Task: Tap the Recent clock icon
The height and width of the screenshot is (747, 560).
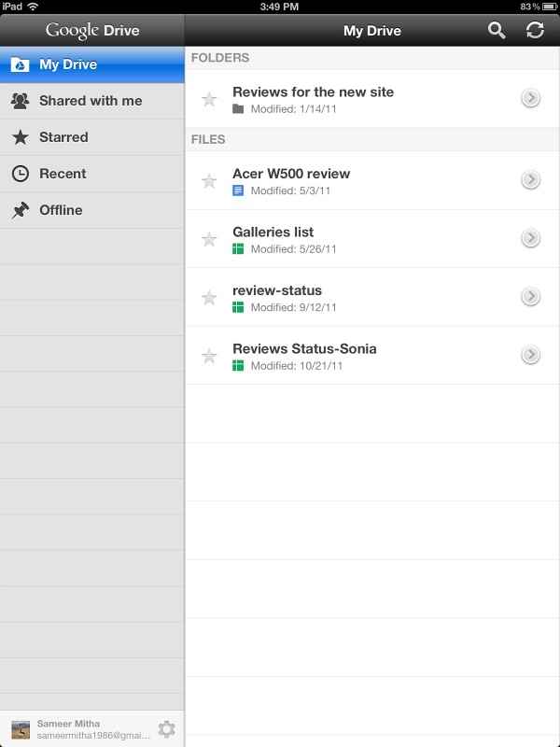Action: click(20, 174)
